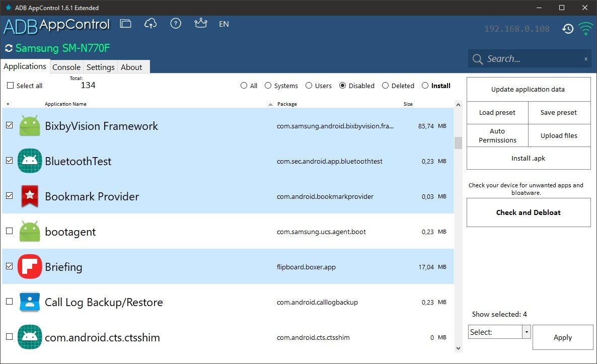Uncheck BluetoothTest checkbox
Image resolution: width=597 pixels, height=364 pixels.
click(10, 160)
